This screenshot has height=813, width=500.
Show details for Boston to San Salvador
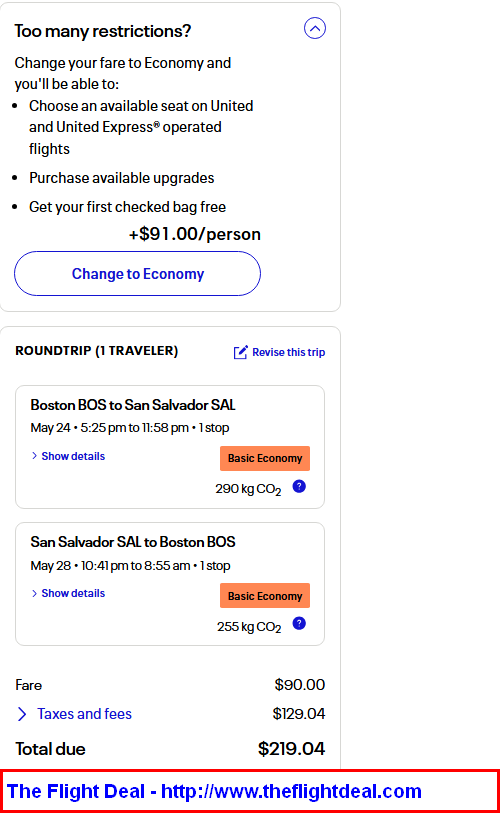pos(73,456)
